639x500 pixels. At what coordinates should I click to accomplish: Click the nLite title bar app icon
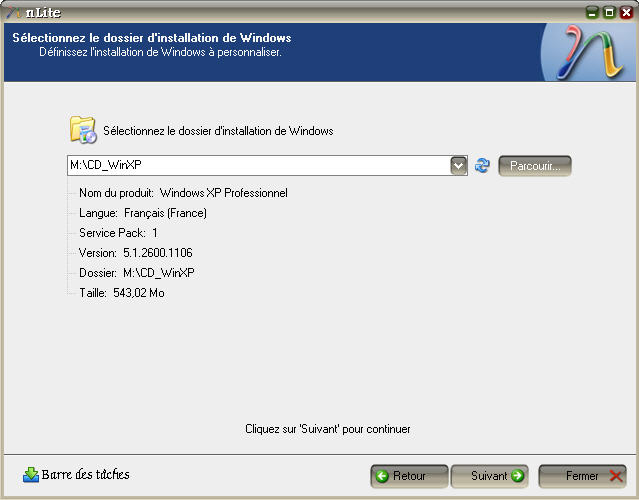(x=13, y=12)
